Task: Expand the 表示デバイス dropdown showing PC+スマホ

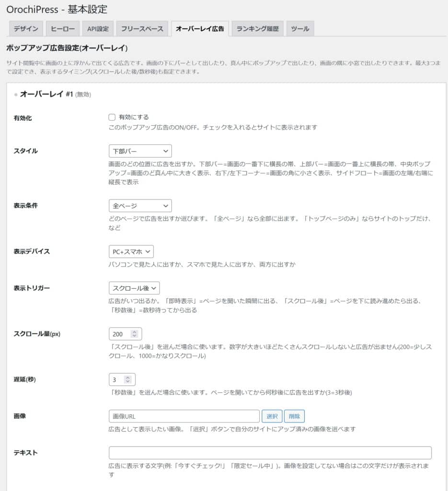Action: tap(131, 251)
